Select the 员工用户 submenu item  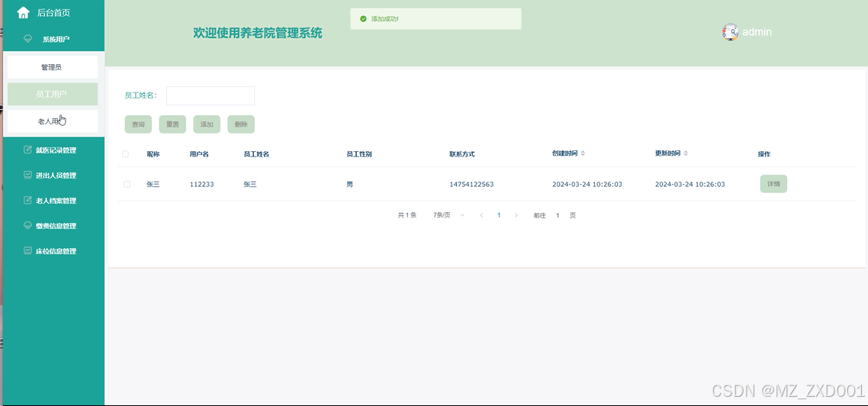click(53, 94)
